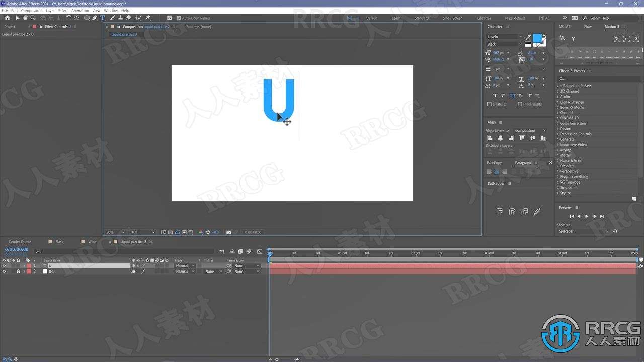Toggle mask and shape path visibility below viewer
The height and width of the screenshot is (362, 644).
click(177, 232)
